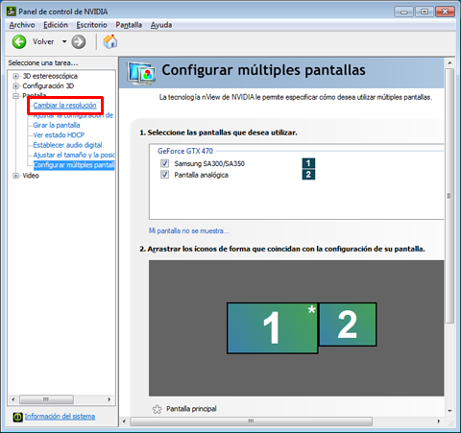The width and height of the screenshot is (461, 433).
Task: Open Información del sistema link
Action: click(60, 417)
